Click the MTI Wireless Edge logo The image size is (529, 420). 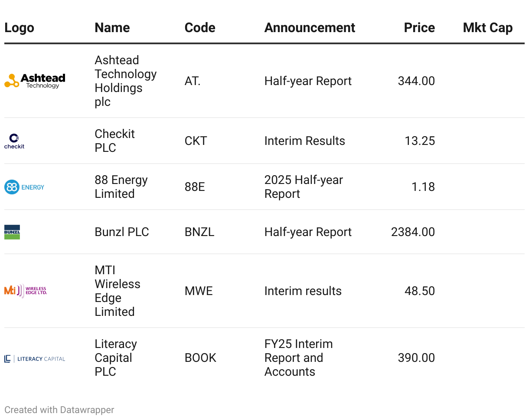(x=26, y=291)
